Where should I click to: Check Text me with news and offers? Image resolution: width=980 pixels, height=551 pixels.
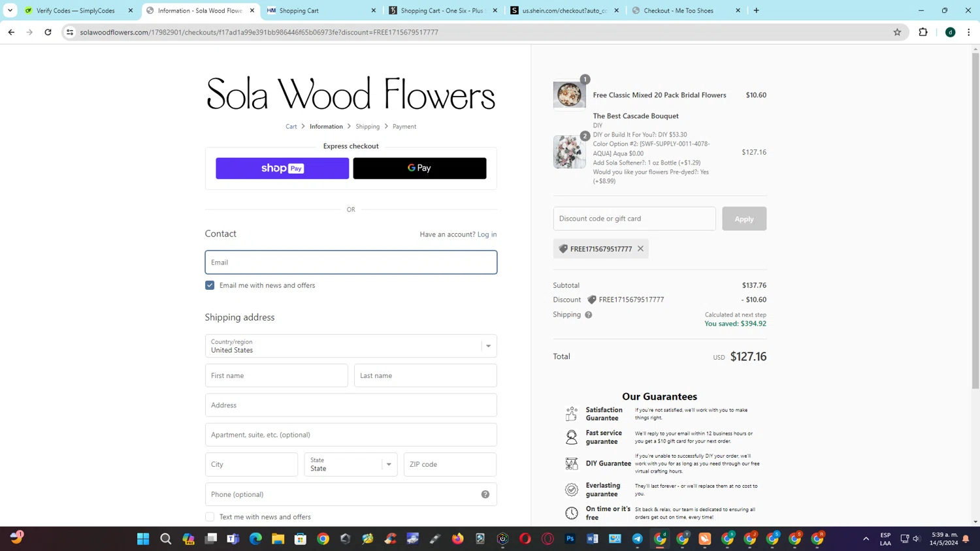210,517
